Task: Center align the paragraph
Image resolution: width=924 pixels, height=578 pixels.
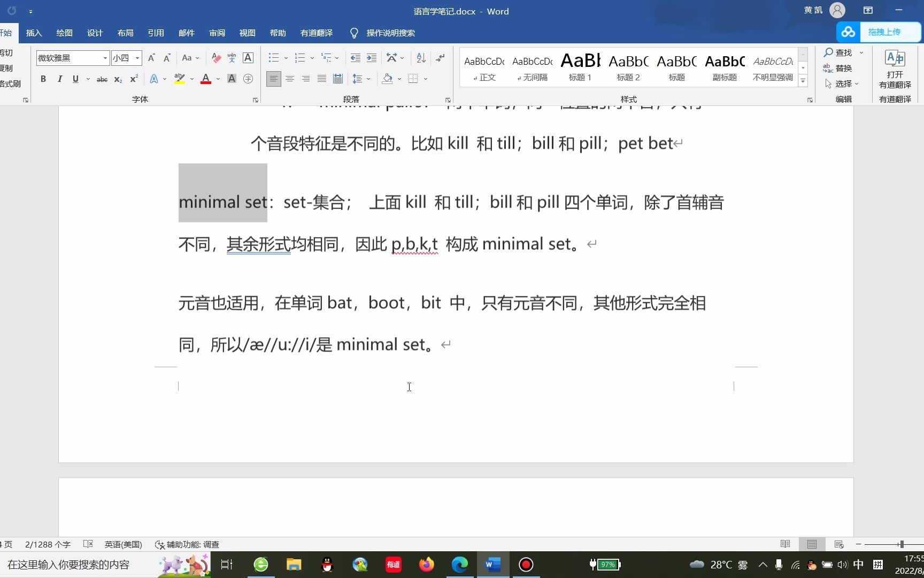Action: pos(290,79)
